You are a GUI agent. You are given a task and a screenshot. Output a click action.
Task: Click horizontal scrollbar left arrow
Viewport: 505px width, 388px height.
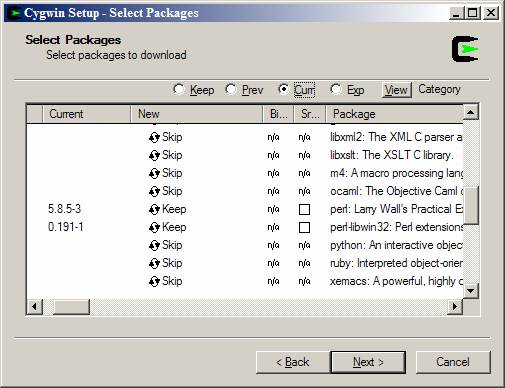coord(35,306)
